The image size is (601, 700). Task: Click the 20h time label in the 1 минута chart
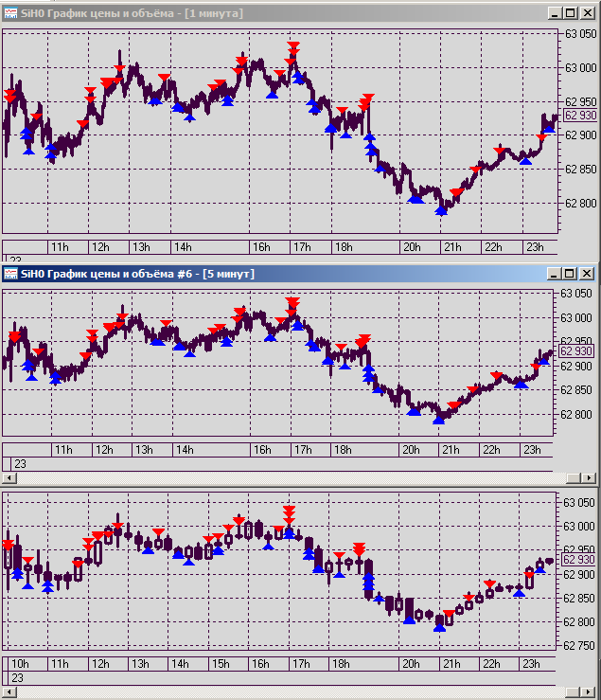click(x=412, y=247)
